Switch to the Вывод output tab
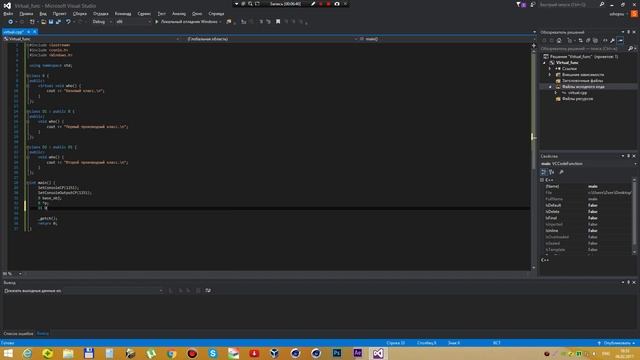Viewport: 640px width, 360px height. (x=42, y=333)
